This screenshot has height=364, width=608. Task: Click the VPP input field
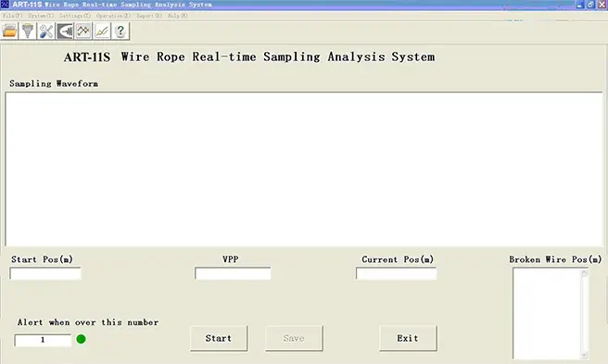pyautogui.click(x=233, y=273)
